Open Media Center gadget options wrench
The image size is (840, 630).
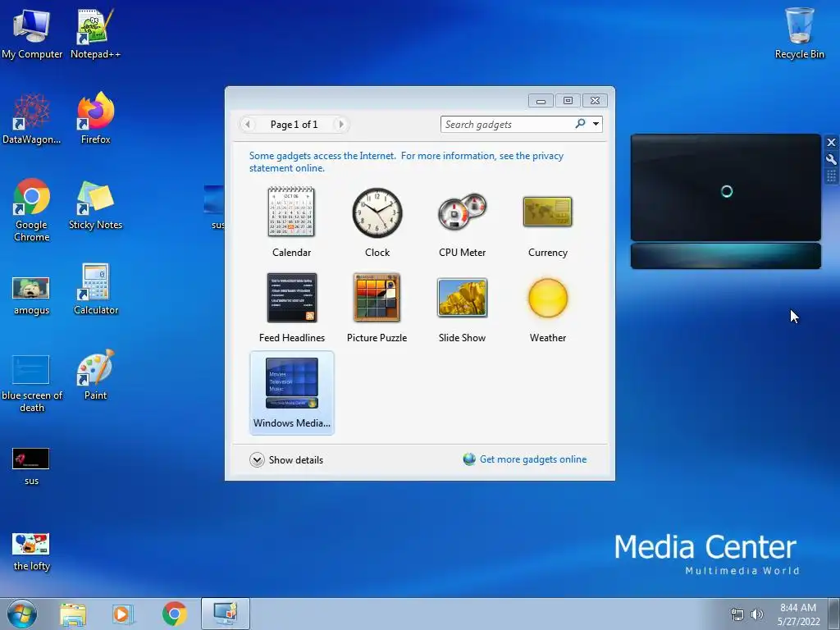point(831,159)
